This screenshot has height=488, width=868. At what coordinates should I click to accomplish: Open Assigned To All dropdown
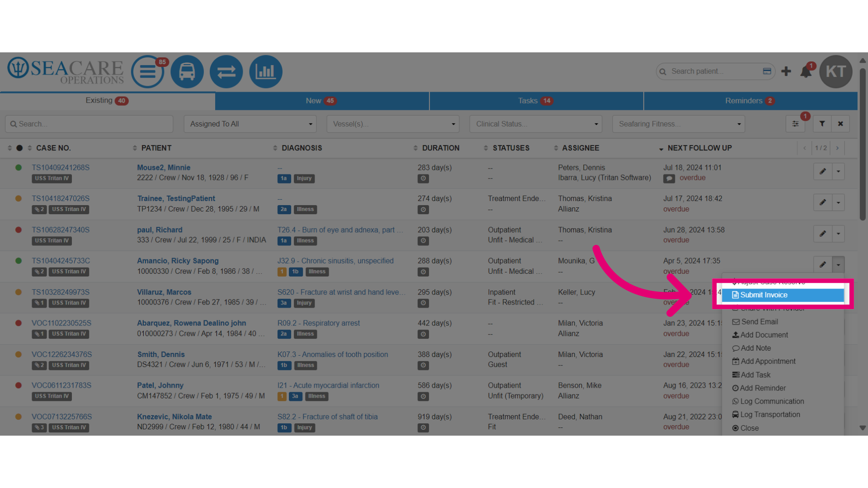point(250,124)
